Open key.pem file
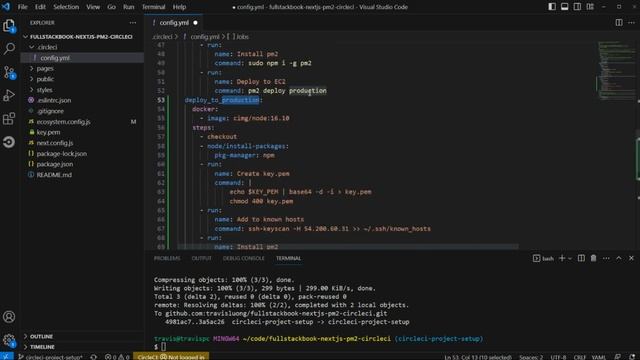 pos(48,132)
